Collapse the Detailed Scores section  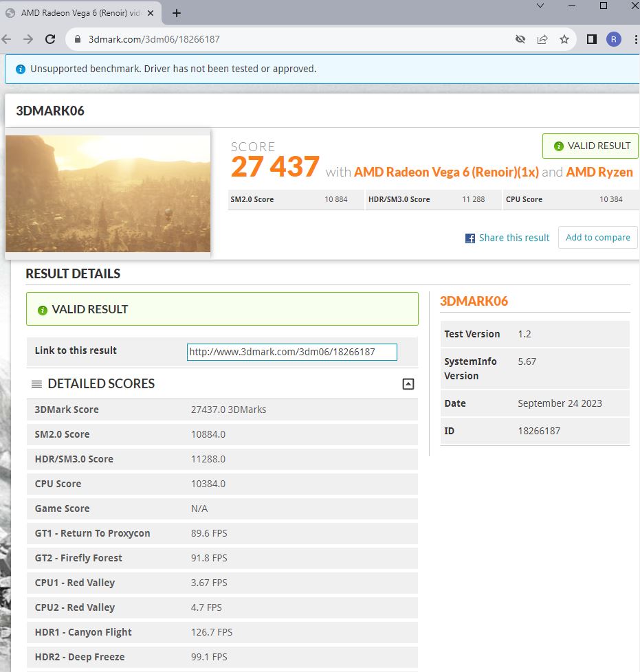(x=408, y=384)
